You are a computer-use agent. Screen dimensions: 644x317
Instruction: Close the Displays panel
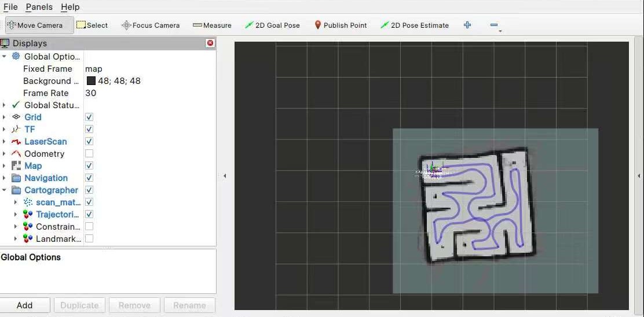click(210, 43)
